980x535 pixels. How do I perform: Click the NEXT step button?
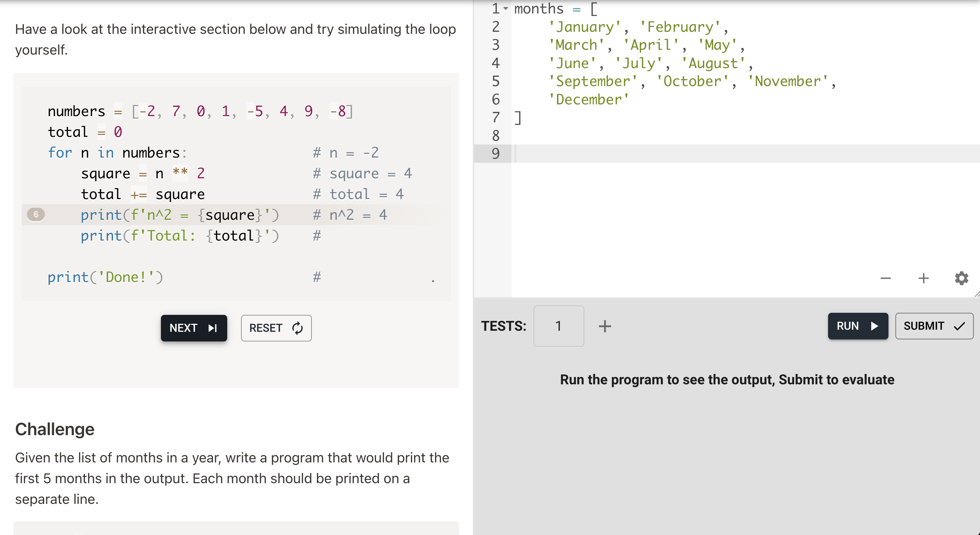point(194,328)
